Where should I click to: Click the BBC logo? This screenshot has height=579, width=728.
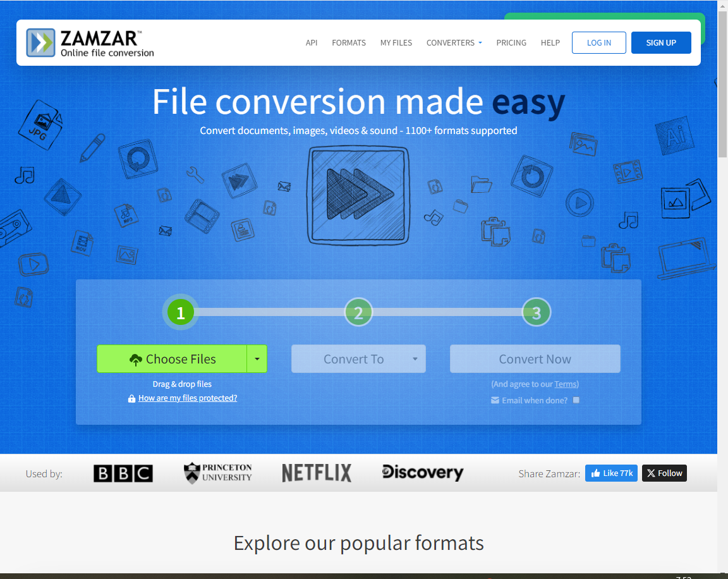click(x=123, y=473)
